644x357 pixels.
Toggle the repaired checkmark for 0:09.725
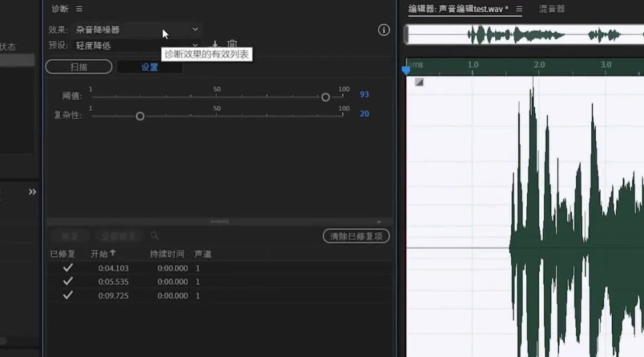[68, 295]
